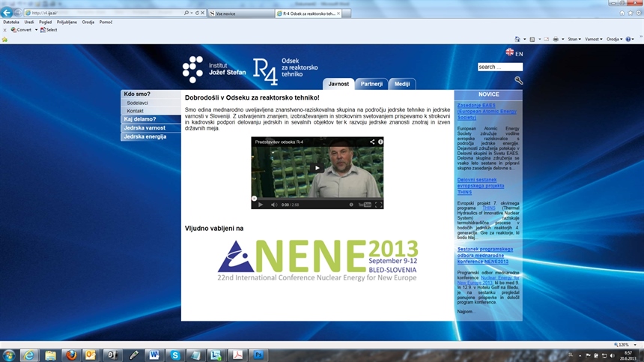The height and width of the screenshot is (362, 644).
Task: Open the Help dropdown arrow
Action: coord(634,39)
